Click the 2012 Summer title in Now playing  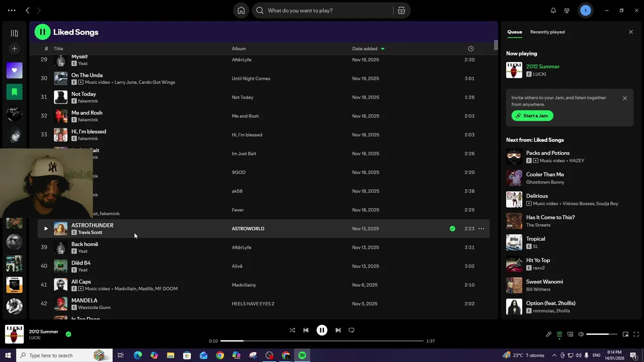(542, 66)
